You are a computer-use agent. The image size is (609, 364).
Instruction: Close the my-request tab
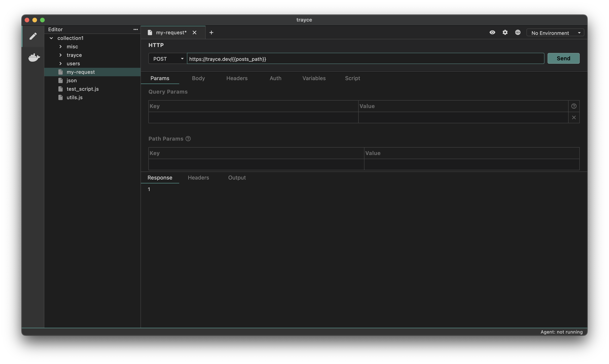pos(194,32)
